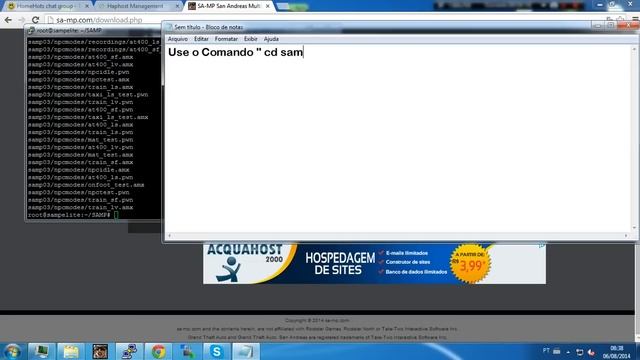Maximize the Notepad window

click(x=611, y=26)
